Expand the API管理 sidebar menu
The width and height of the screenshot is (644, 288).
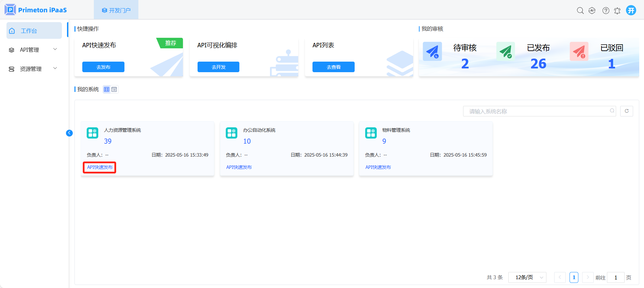(x=33, y=50)
